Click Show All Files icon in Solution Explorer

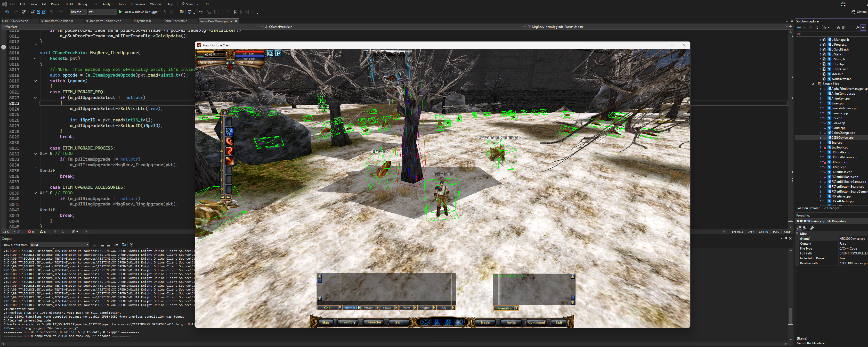(x=845, y=28)
